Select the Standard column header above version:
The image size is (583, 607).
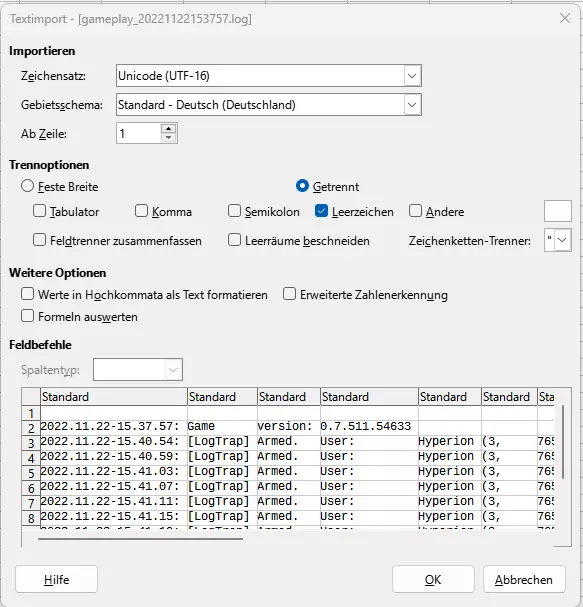(289, 397)
